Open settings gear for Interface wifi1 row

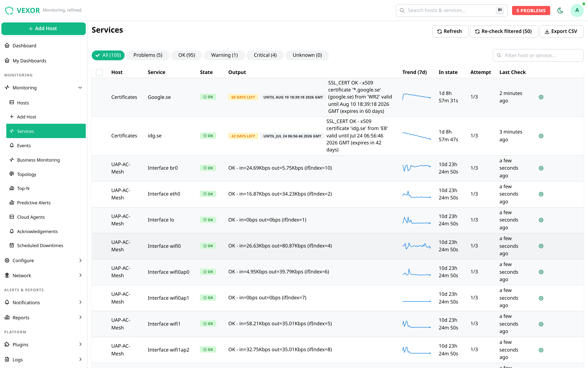541,324
